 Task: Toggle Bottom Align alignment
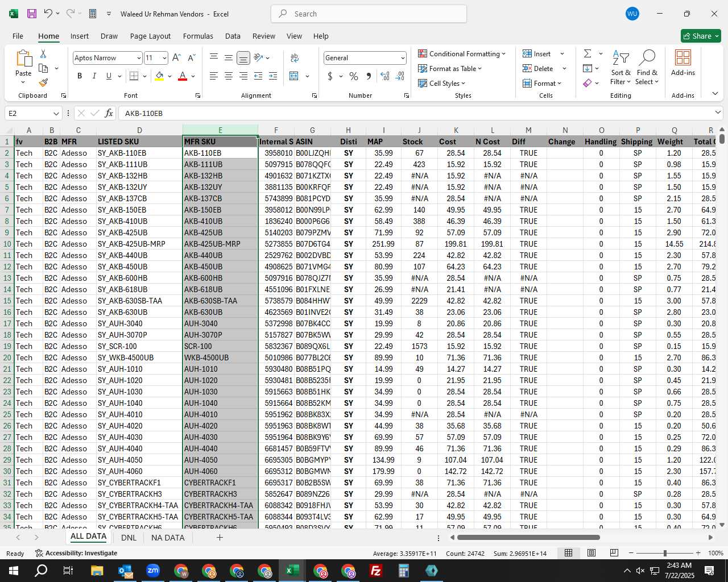click(x=243, y=58)
